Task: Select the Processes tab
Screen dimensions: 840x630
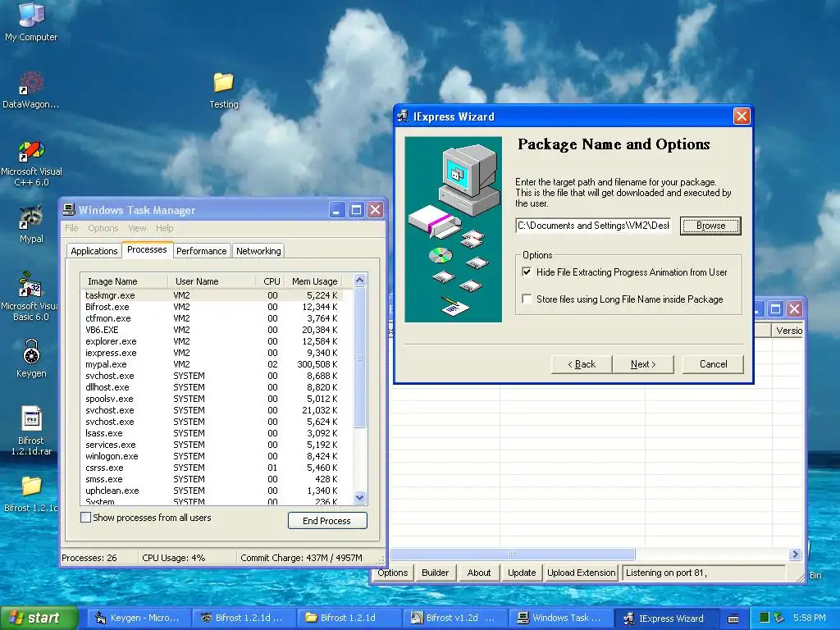Action: (147, 249)
